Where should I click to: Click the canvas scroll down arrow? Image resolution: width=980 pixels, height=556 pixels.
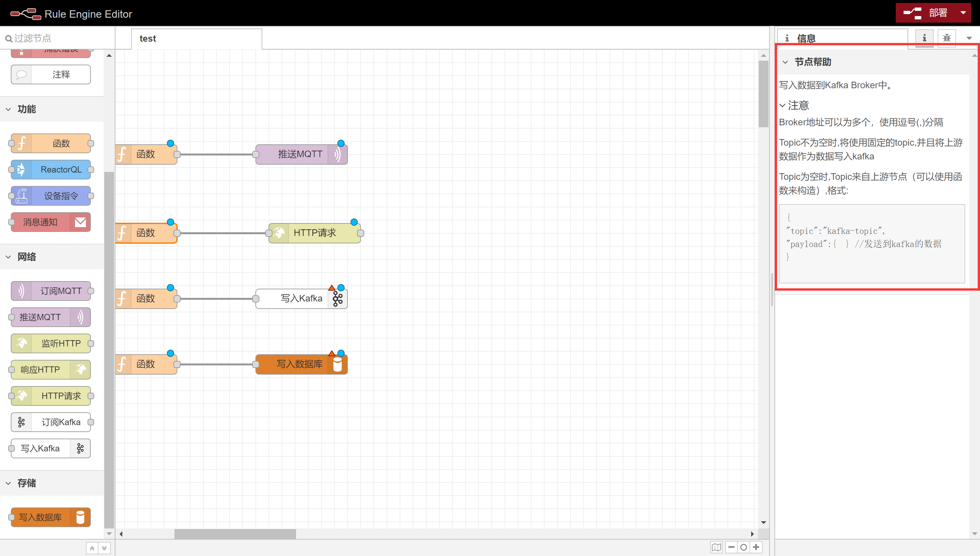point(763,523)
